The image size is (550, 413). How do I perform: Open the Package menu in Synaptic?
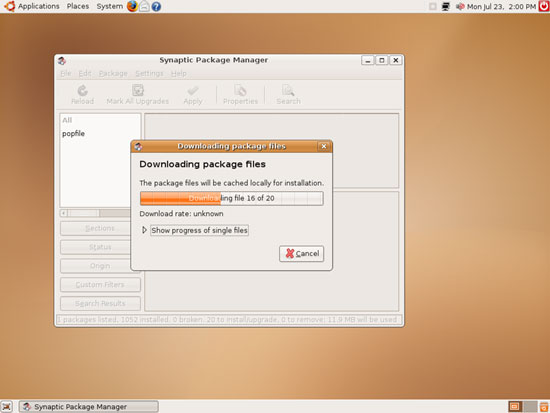pos(113,73)
